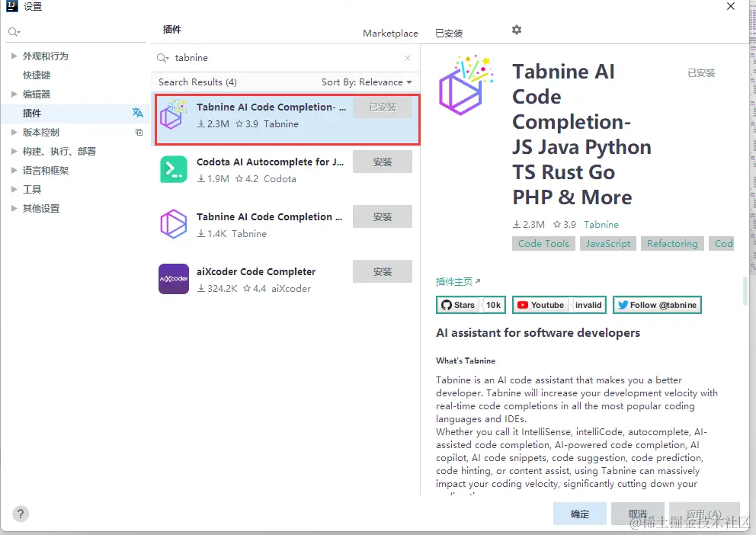
Task: Click the Tabnine AI Code Completion- list icon
Action: coord(174,115)
